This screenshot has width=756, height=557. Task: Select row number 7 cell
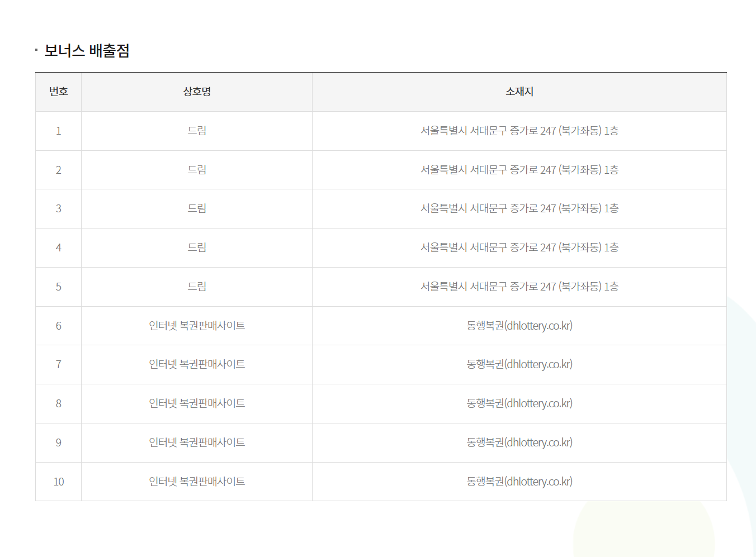[x=58, y=364]
